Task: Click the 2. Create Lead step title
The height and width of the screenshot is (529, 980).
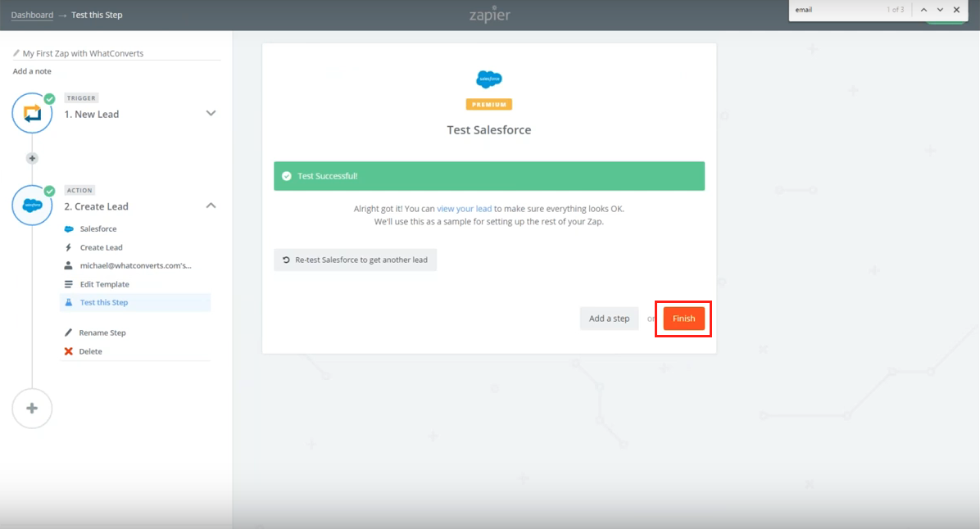Action: click(x=96, y=206)
